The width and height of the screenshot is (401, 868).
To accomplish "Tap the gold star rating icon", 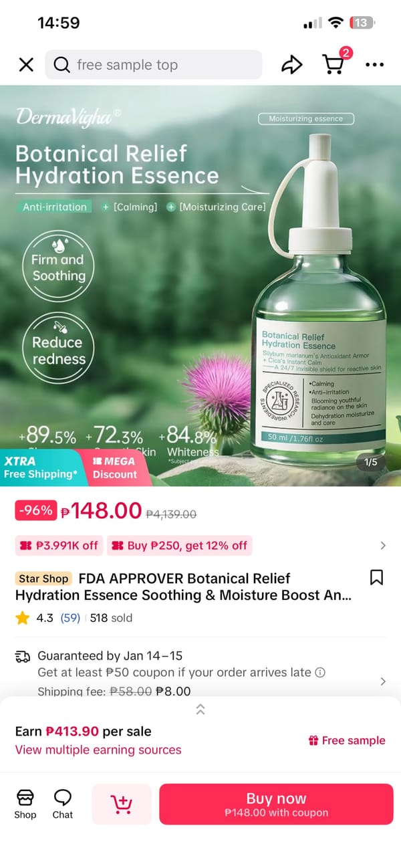I will tap(23, 618).
